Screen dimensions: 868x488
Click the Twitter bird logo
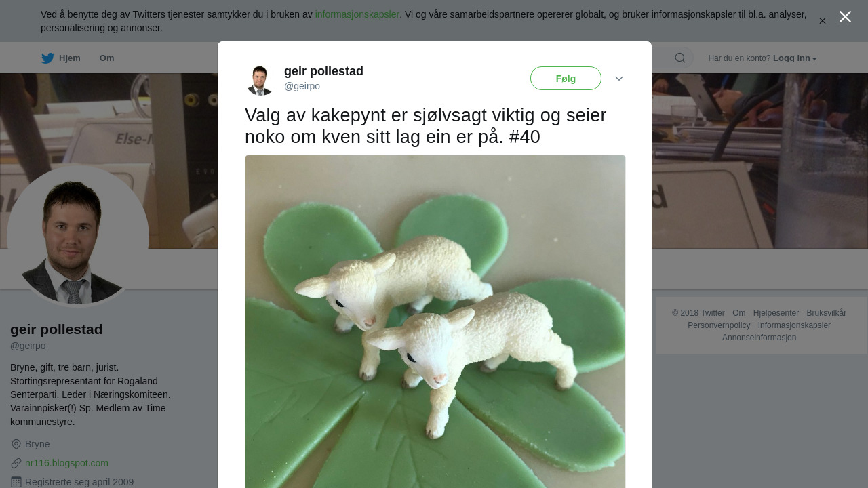[x=47, y=58]
